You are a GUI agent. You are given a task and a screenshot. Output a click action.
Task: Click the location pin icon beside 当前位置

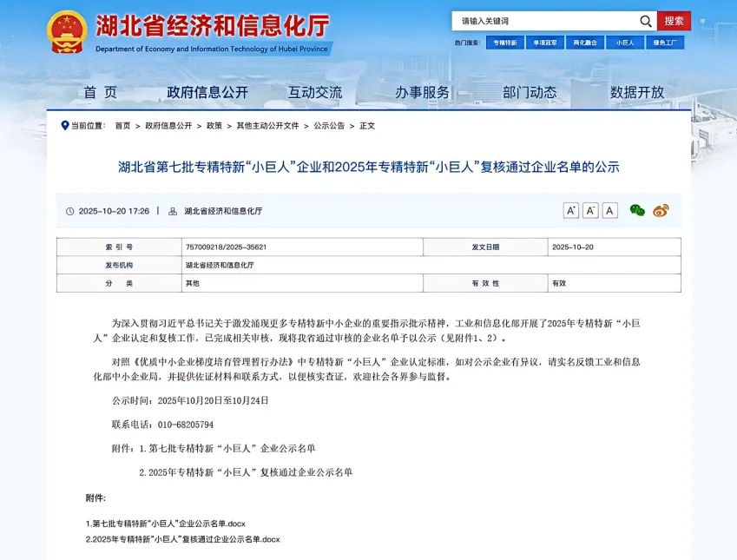coord(65,125)
